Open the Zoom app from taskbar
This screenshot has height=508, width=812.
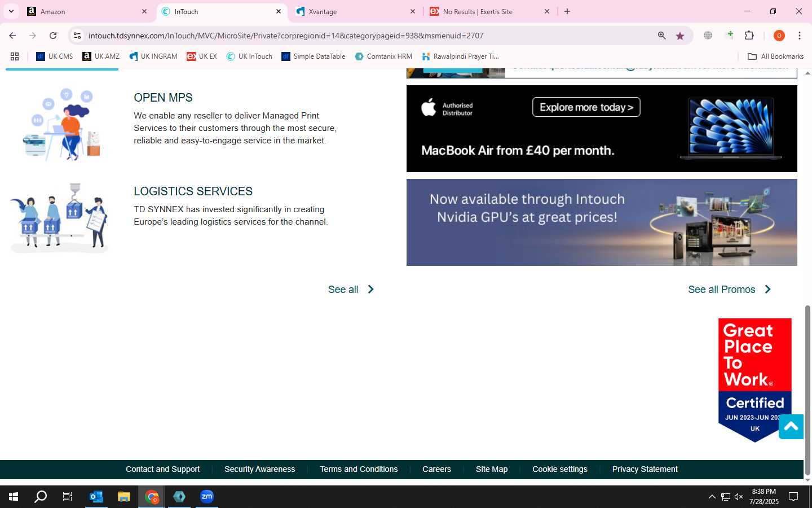pyautogui.click(x=207, y=497)
